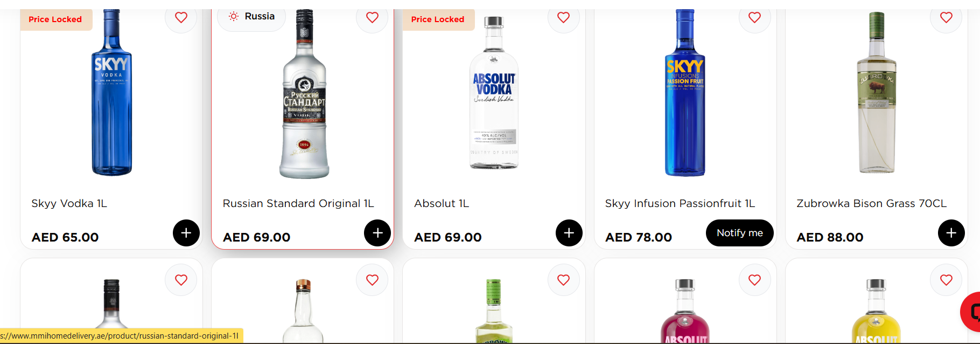Favorite Zubrowka Bison Grass with heart icon
This screenshot has width=980, height=344.
(946, 18)
